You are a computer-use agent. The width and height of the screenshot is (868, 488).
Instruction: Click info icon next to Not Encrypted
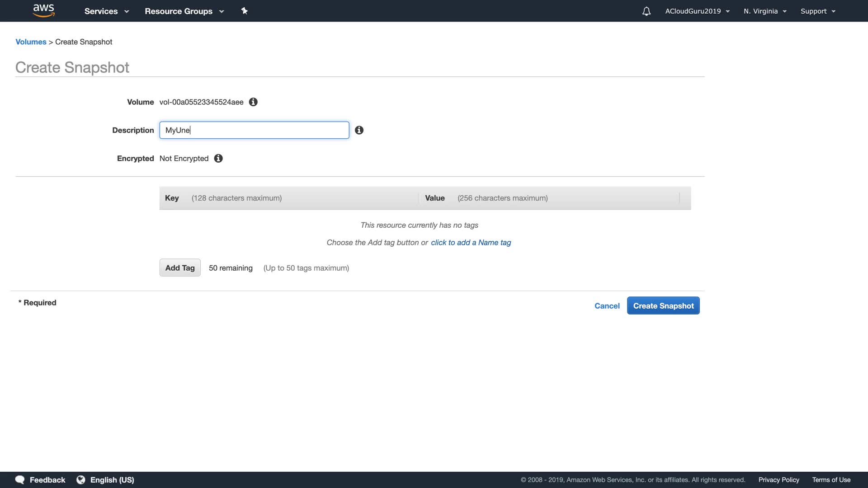tap(218, 159)
